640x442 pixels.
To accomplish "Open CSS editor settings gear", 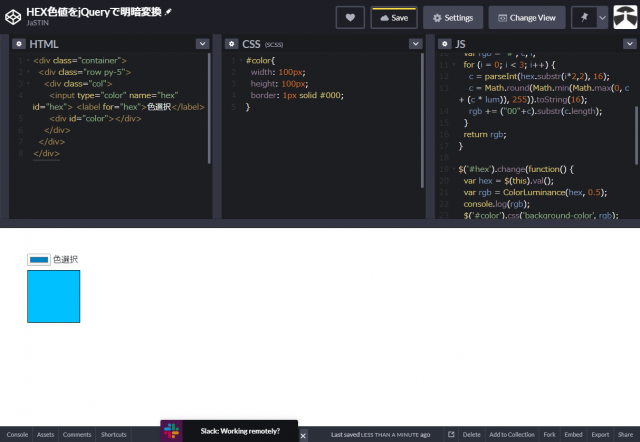I will (x=231, y=44).
